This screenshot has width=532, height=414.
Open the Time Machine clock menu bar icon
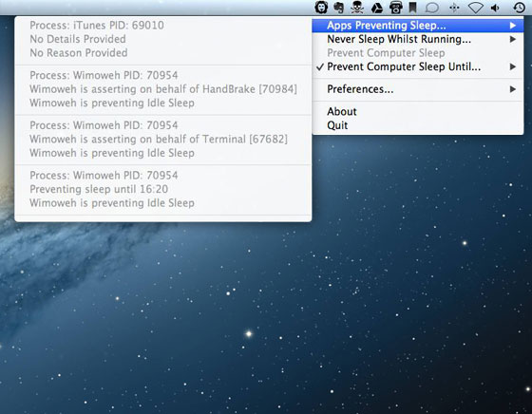click(519, 8)
